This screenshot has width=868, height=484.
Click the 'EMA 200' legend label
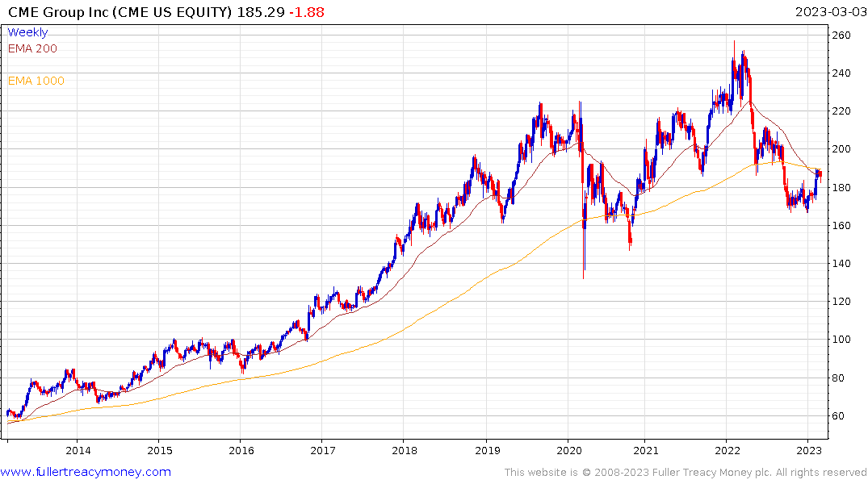click(x=32, y=48)
